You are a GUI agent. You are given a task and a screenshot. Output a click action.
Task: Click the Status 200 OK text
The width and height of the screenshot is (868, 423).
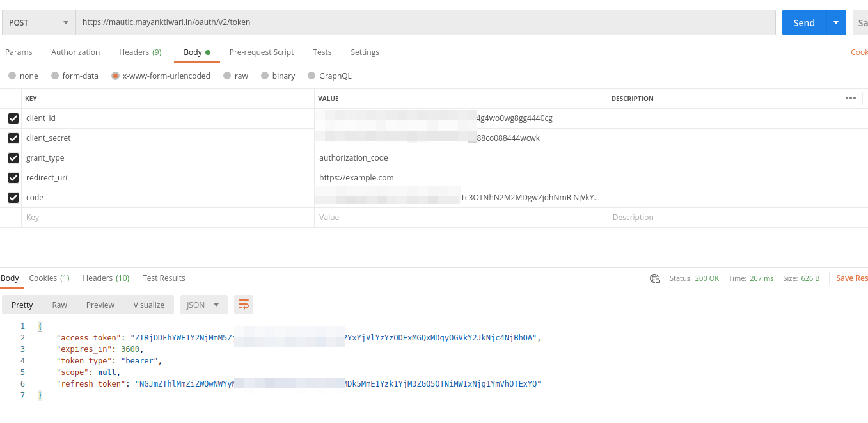pos(694,278)
